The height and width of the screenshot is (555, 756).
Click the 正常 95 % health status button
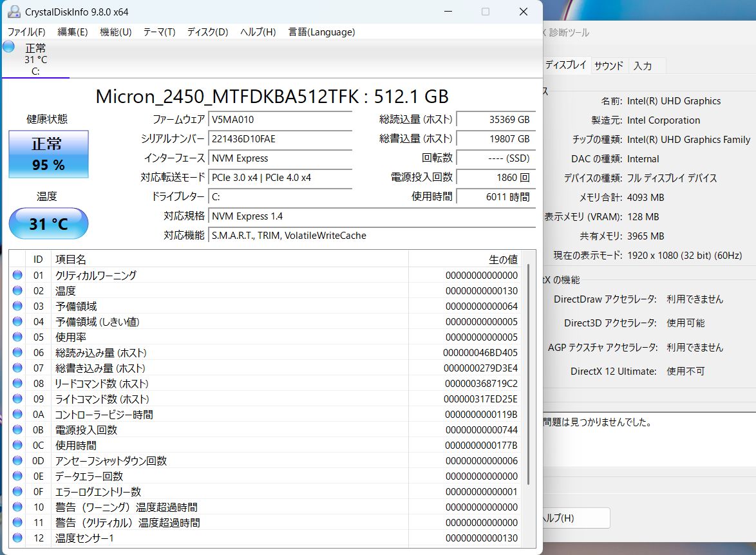click(x=49, y=155)
